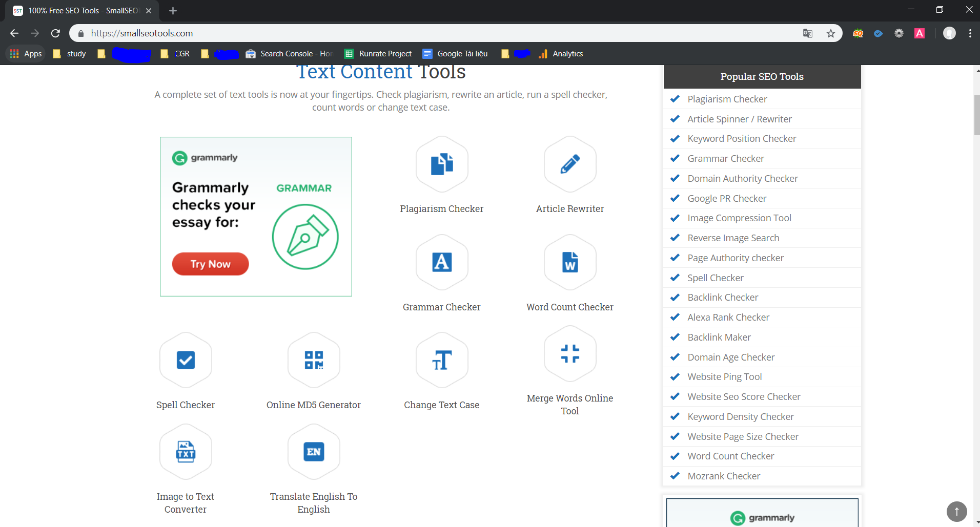Open the Change Text Case icon
This screenshot has width=980, height=527.
[x=442, y=360]
